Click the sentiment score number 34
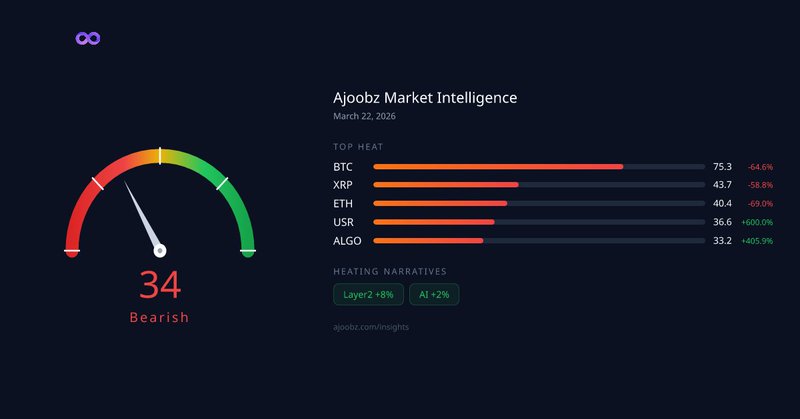This screenshot has width=800, height=419. click(x=160, y=286)
